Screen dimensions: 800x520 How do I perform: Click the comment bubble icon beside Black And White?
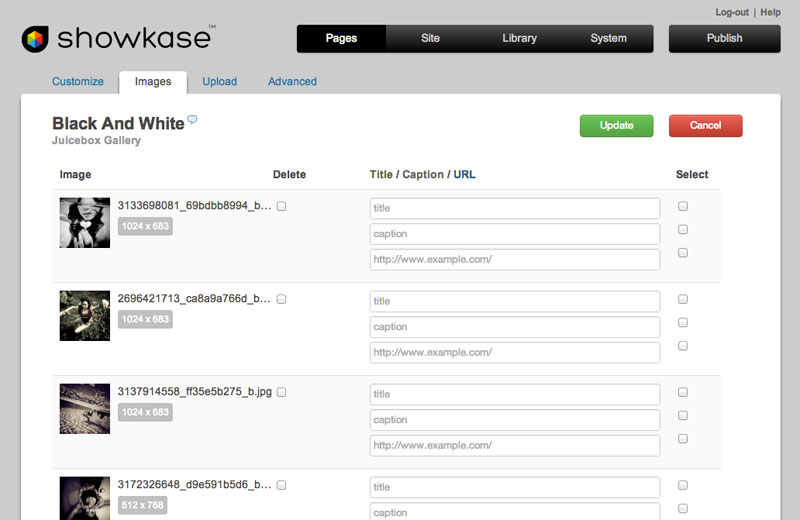[x=192, y=119]
